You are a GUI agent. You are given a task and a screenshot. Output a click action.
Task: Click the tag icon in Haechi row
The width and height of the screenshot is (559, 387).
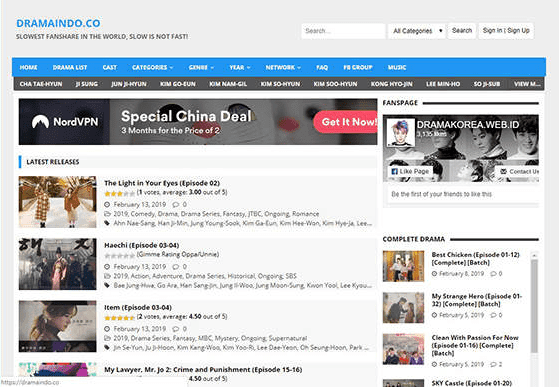point(107,285)
